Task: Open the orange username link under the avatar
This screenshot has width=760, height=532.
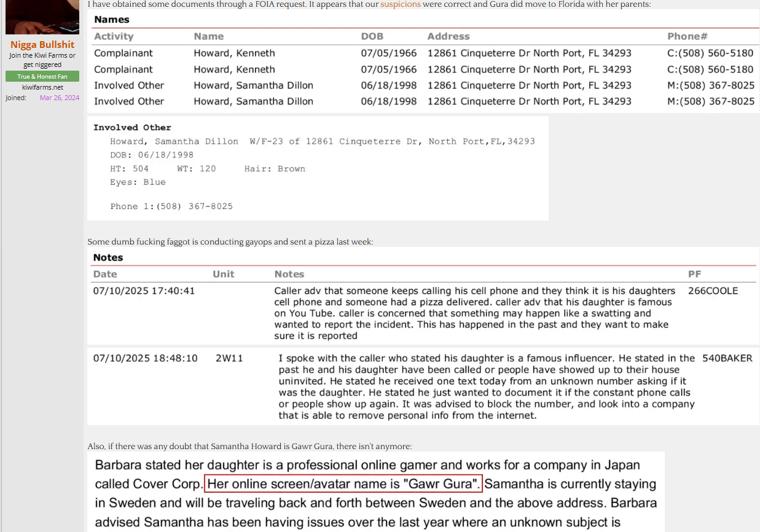Action: pos(42,44)
